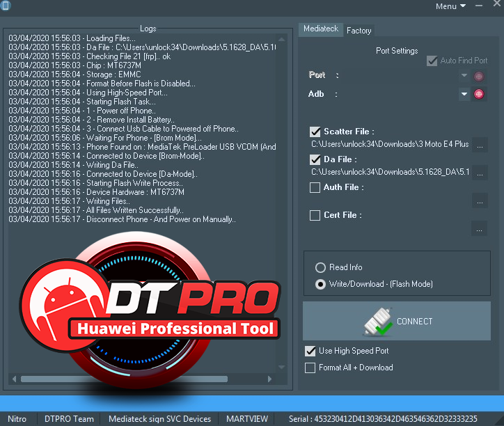
Task: Browse for Auth File with ellipsis button
Action: [480, 200]
